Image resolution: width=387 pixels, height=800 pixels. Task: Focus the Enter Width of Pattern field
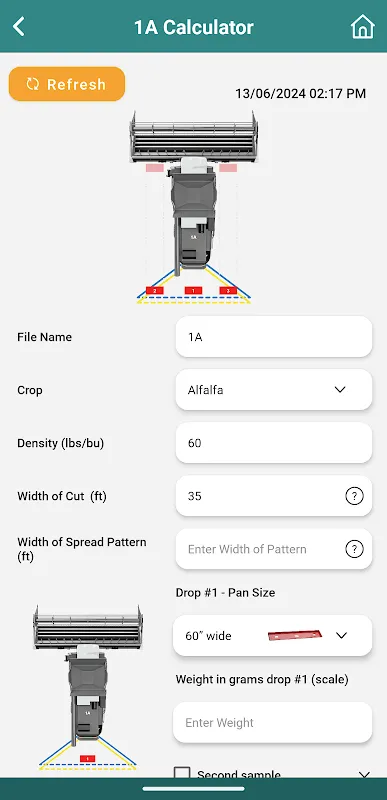click(x=274, y=549)
